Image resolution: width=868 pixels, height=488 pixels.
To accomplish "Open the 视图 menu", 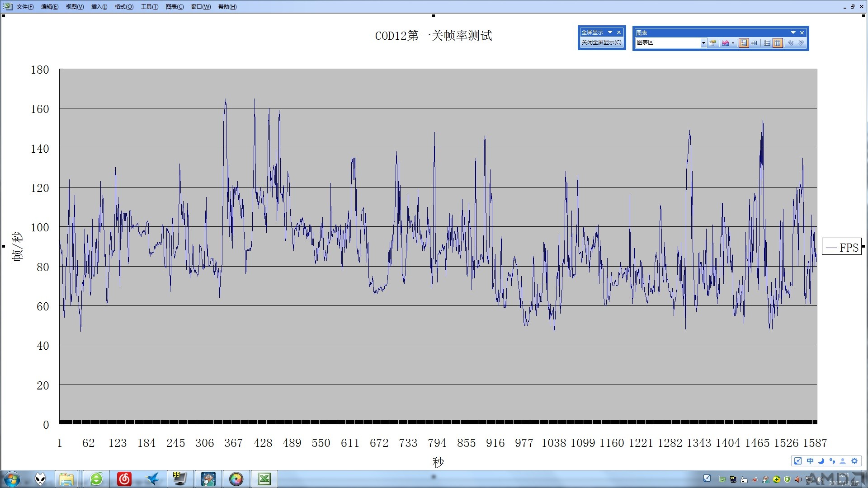I will [x=75, y=7].
